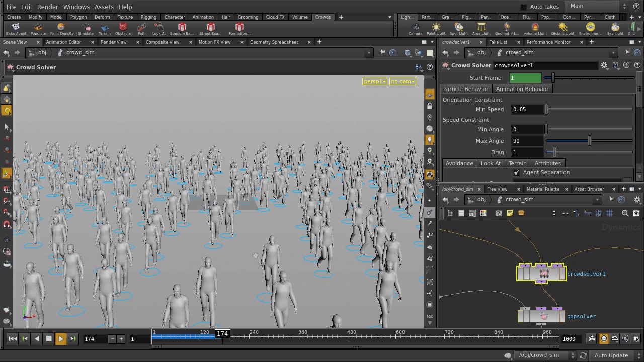This screenshot has height=362, width=644.
Task: Switch to the Animation Behavior tab
Action: pos(522,89)
